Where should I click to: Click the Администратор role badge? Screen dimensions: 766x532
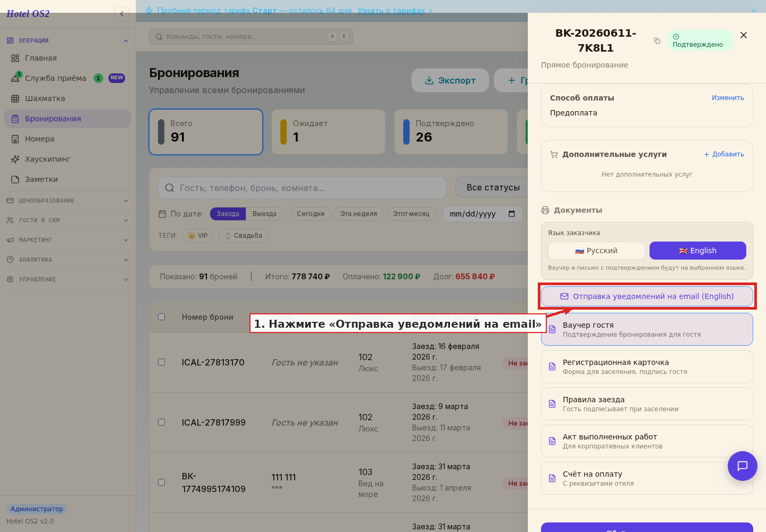[x=37, y=509]
